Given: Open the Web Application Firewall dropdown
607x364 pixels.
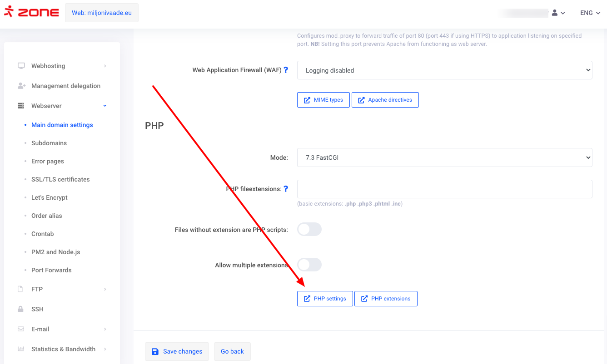Looking at the screenshot, I should [x=444, y=70].
